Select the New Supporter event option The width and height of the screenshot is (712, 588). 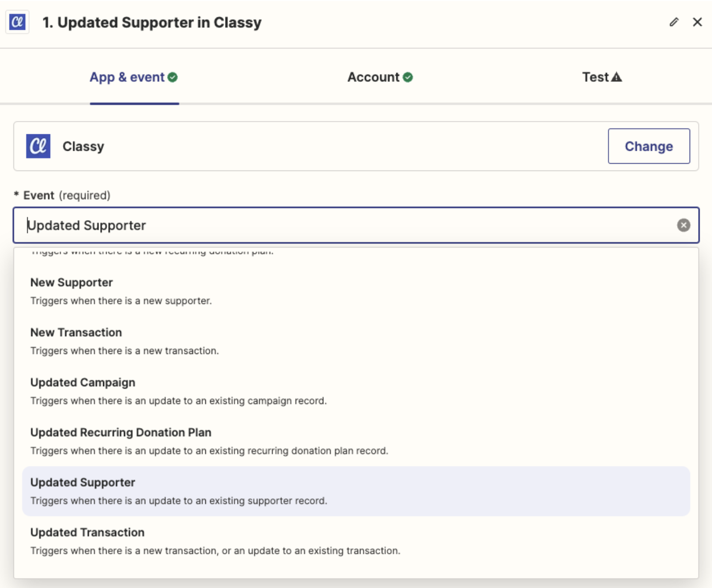tap(356, 292)
